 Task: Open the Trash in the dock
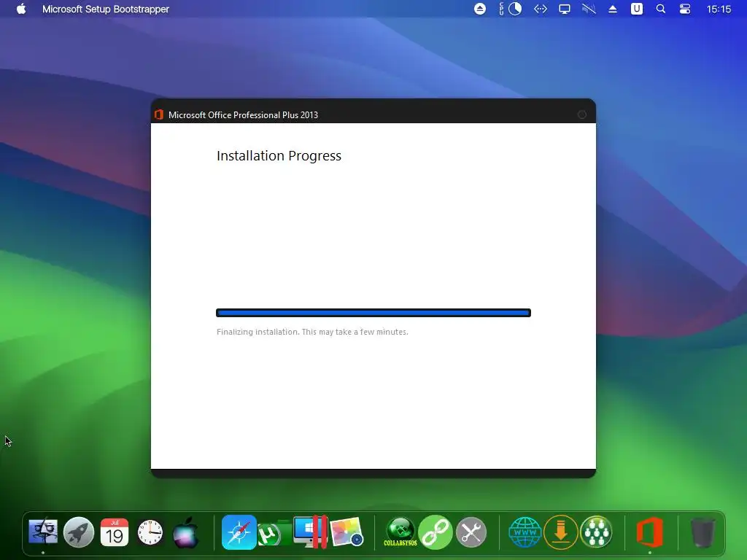pos(703,532)
